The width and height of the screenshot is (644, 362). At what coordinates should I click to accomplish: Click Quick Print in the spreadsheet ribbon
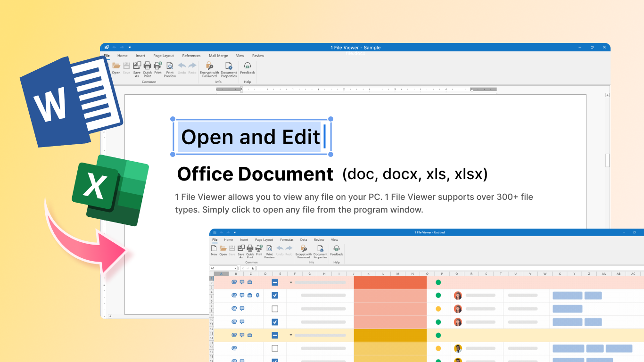[x=250, y=252]
